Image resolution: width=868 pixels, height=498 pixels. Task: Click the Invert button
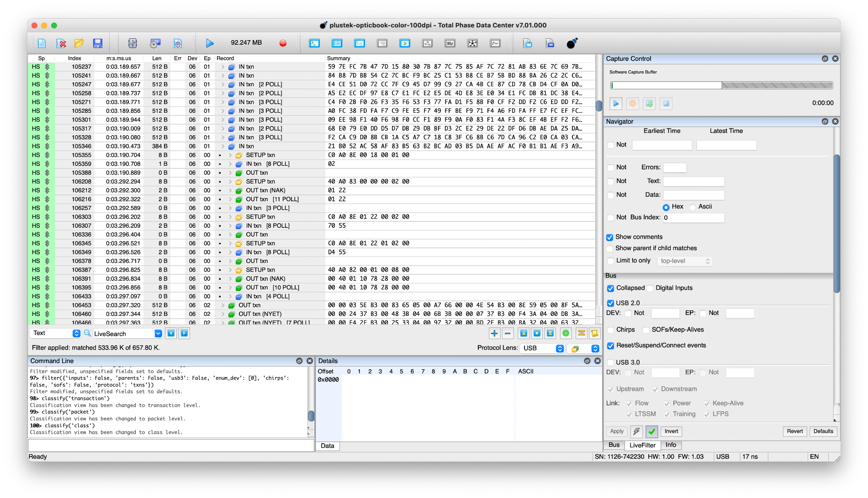pos(671,431)
